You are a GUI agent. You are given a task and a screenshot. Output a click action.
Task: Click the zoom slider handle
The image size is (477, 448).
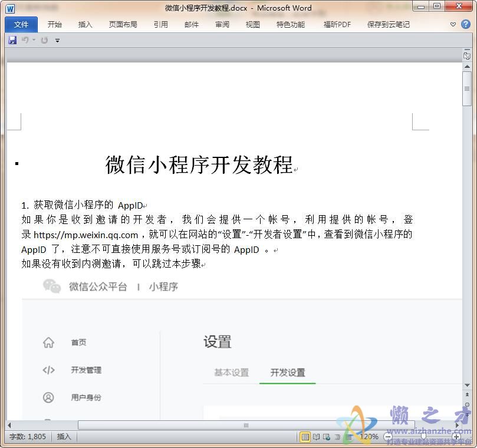[x=423, y=437]
